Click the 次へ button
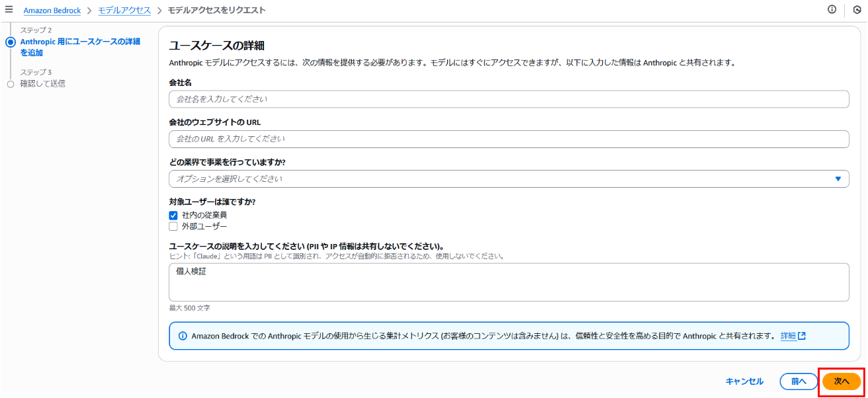The image size is (868, 398). (842, 381)
